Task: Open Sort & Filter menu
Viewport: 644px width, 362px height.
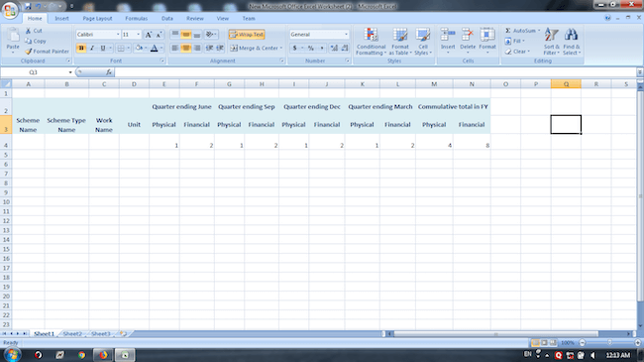Action: click(x=551, y=41)
